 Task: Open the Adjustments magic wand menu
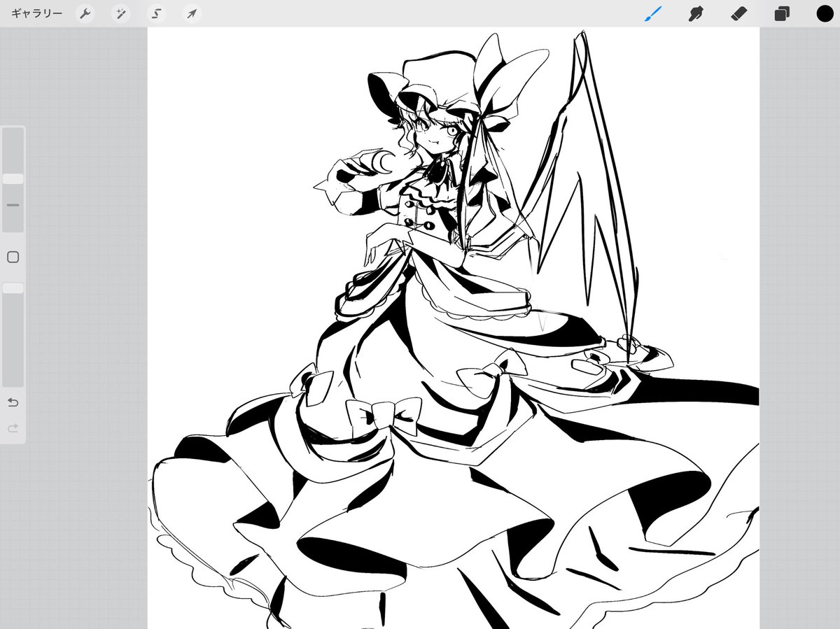pyautogui.click(x=120, y=14)
